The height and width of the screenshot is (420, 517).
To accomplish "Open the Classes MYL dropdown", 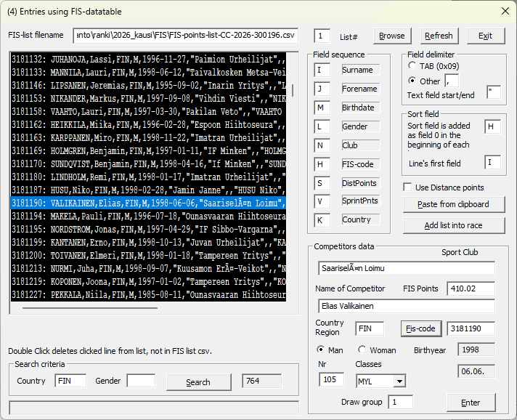I will [x=399, y=381].
